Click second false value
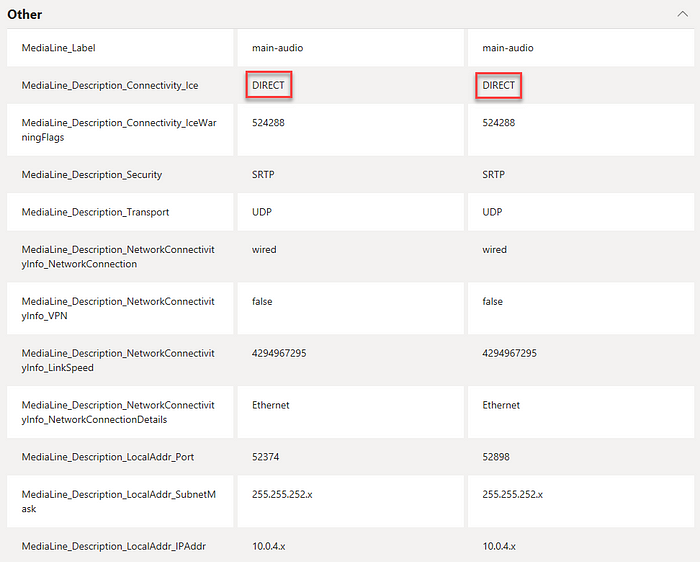Image resolution: width=700 pixels, height=562 pixels. point(492,301)
